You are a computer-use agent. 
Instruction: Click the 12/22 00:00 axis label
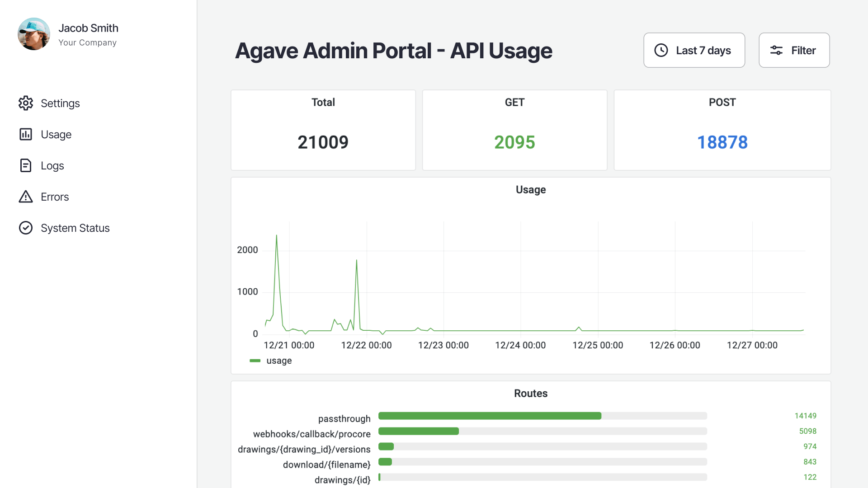366,345
